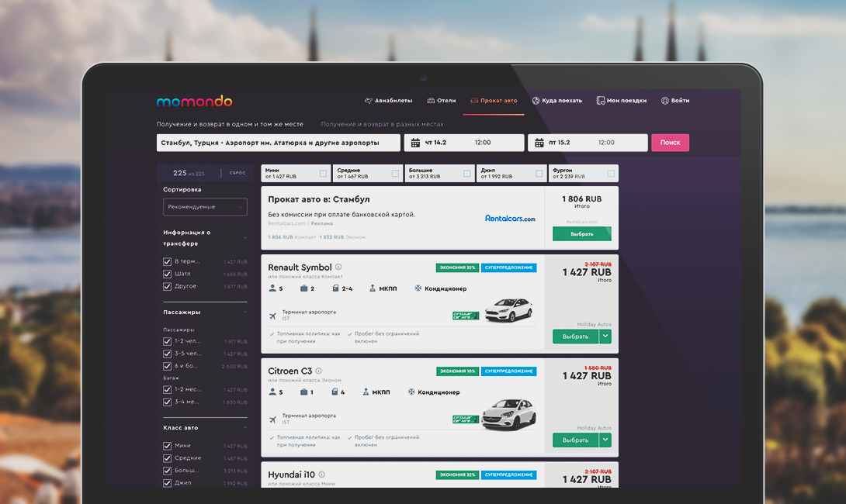Collapse the Класс авто filter section
The image size is (846, 504).
tap(245, 427)
